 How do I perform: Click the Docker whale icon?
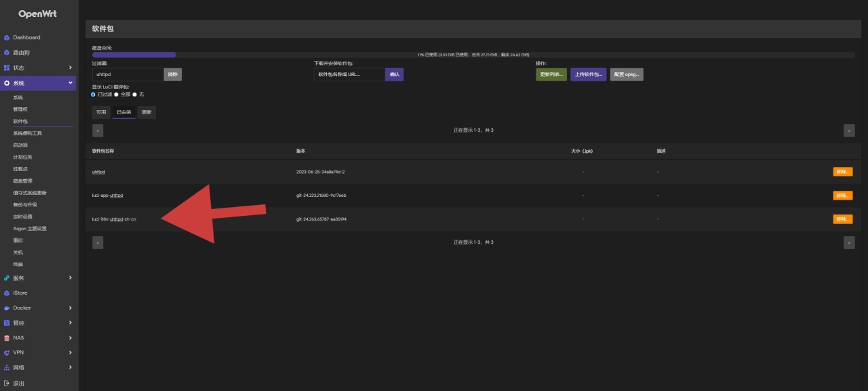tap(7, 308)
